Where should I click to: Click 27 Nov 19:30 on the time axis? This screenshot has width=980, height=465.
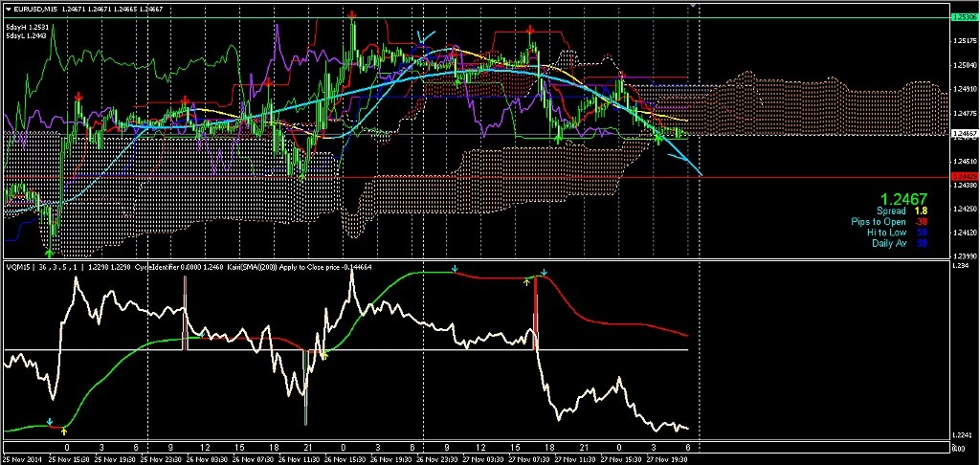[x=669, y=457]
